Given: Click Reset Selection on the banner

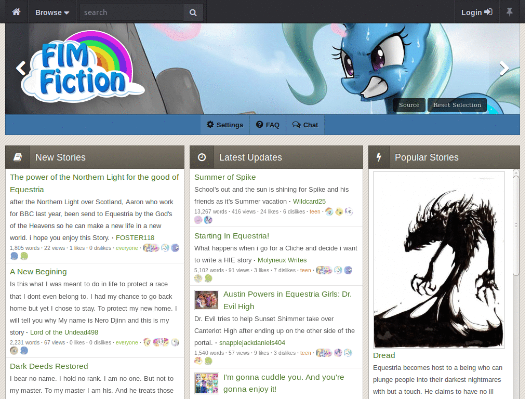Looking at the screenshot, I should 457,105.
